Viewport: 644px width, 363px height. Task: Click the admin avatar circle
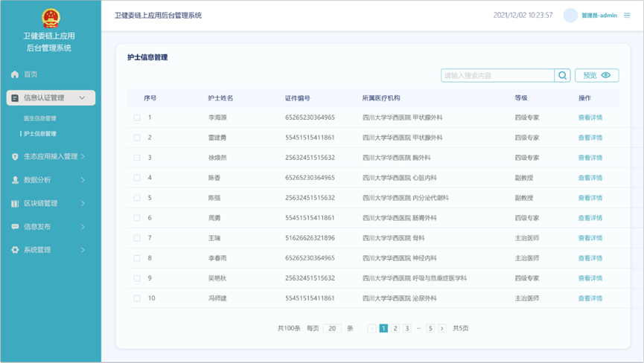[570, 16]
